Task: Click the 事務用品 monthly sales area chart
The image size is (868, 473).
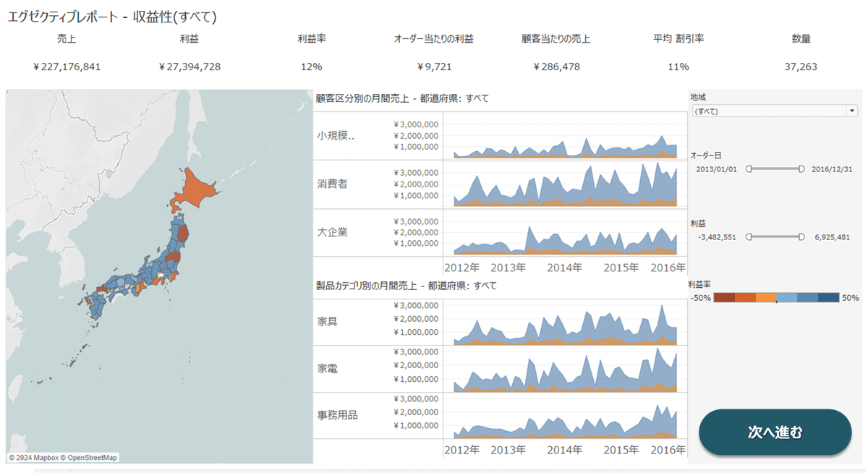Action: [x=564, y=415]
